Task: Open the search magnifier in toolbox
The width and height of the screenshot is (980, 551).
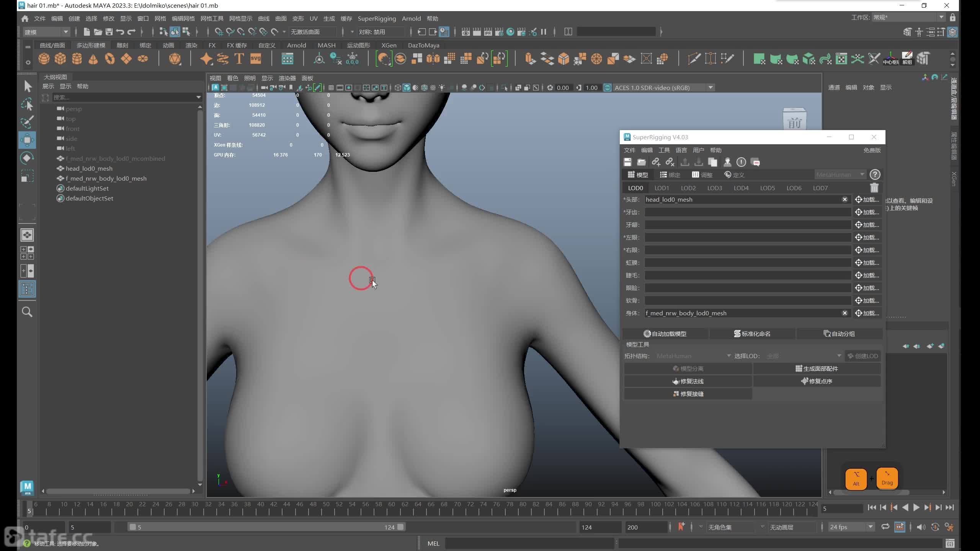Action: coord(27,312)
